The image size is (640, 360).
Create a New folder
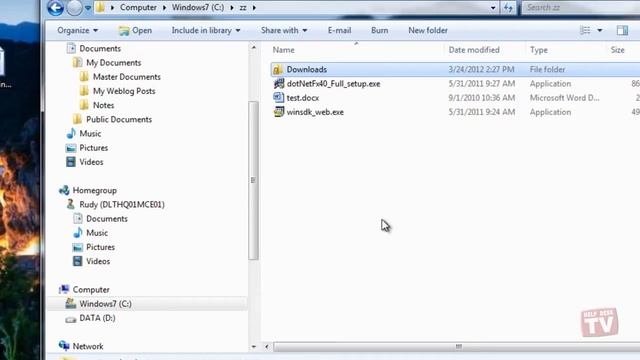coord(428,30)
